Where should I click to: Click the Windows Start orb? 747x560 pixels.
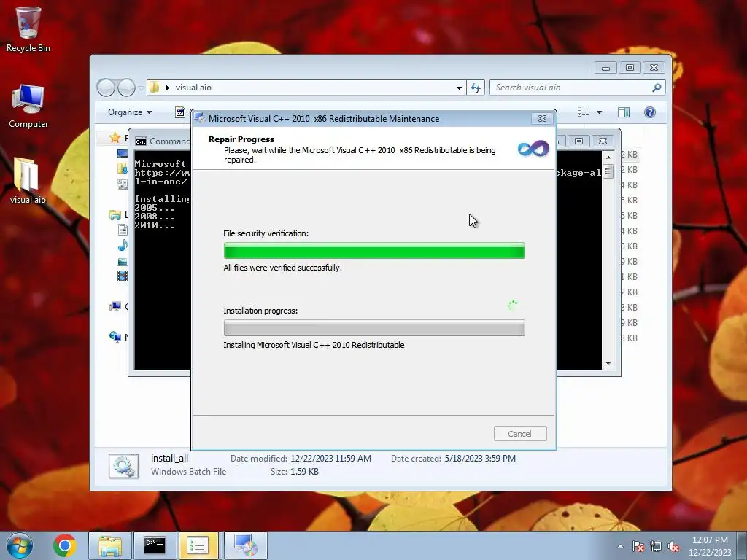(20, 545)
